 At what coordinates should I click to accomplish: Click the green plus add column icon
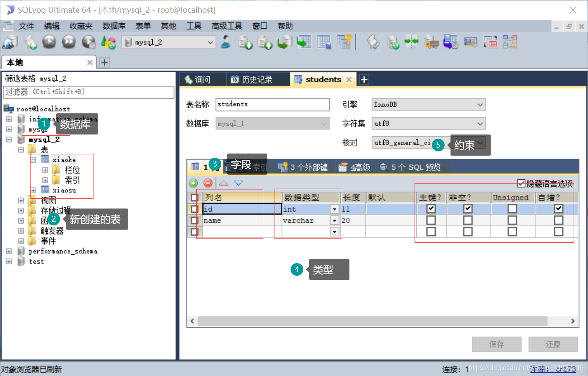tap(193, 183)
